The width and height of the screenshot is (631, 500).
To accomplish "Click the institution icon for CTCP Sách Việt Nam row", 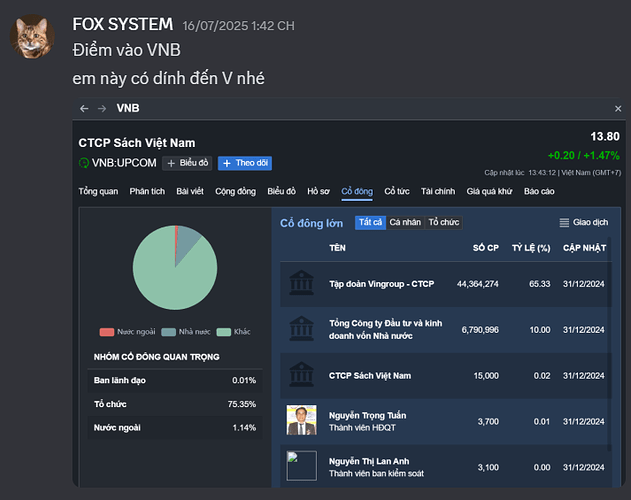I will pyautogui.click(x=301, y=375).
